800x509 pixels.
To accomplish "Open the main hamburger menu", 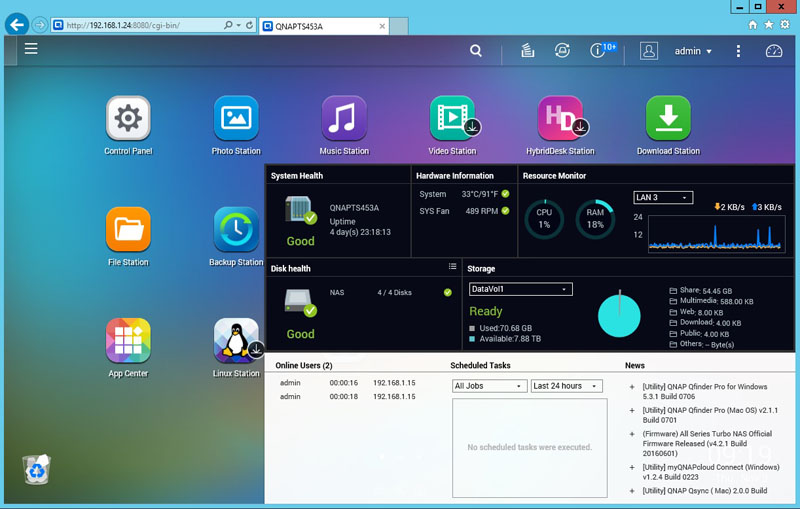I will (31, 48).
